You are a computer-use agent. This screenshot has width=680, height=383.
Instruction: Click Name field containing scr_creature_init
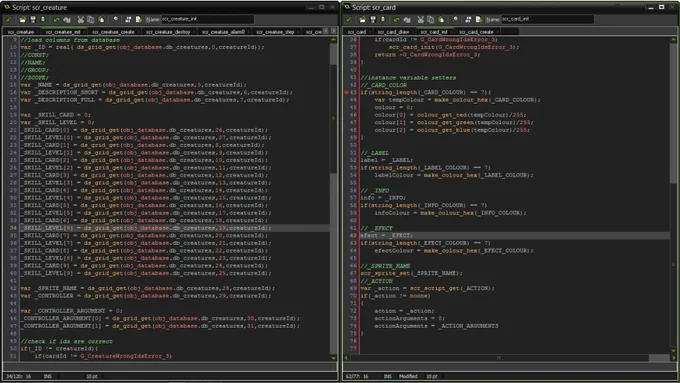[207, 19]
